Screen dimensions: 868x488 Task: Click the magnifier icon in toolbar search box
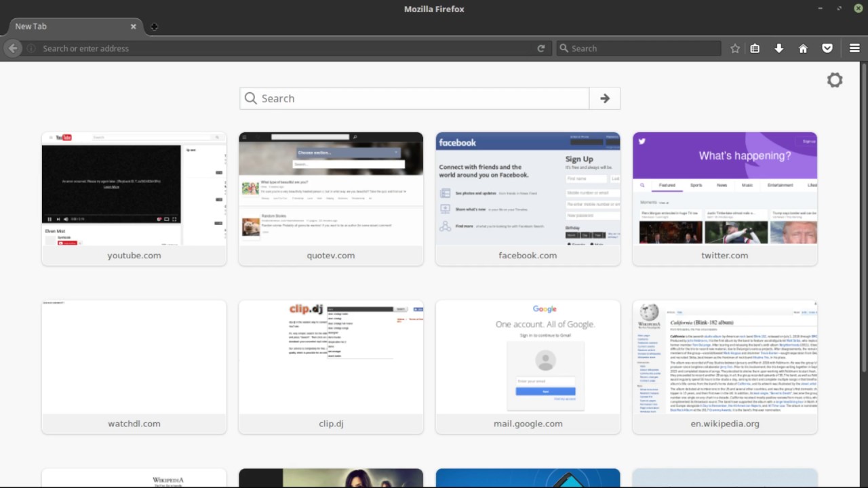click(x=564, y=49)
